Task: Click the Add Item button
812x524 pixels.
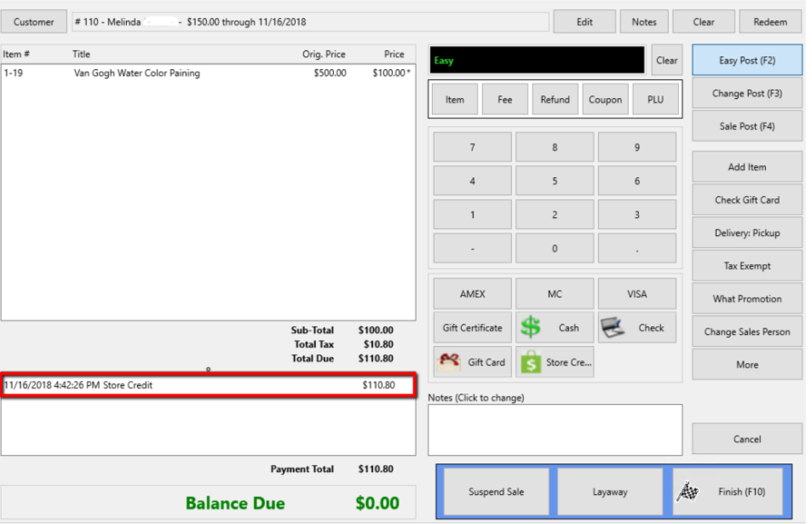Action: [x=747, y=167]
